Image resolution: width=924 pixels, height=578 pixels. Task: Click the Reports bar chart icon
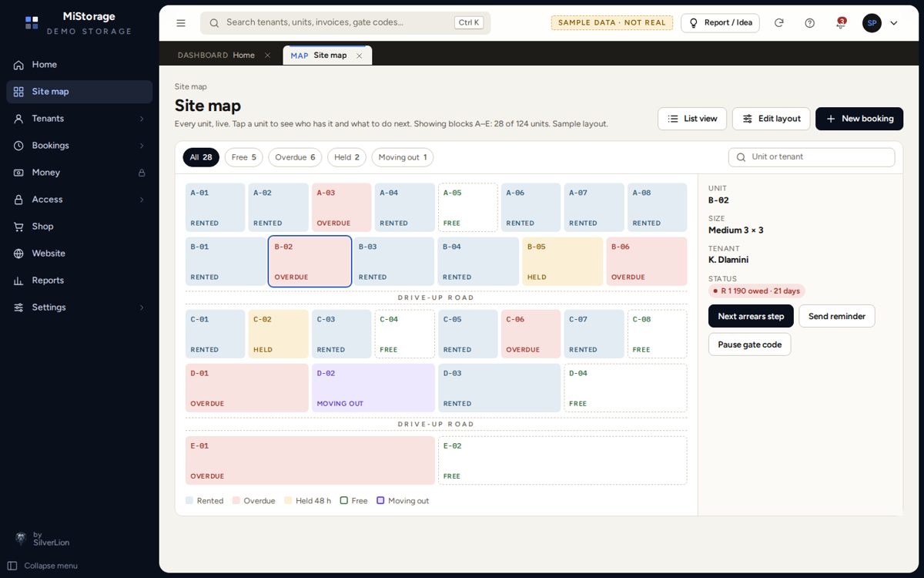click(18, 281)
